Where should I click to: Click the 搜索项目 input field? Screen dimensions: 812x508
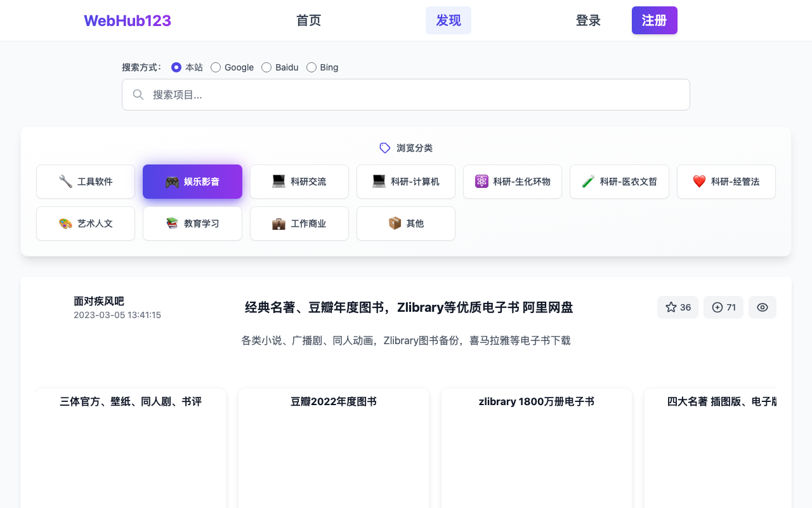(x=406, y=95)
